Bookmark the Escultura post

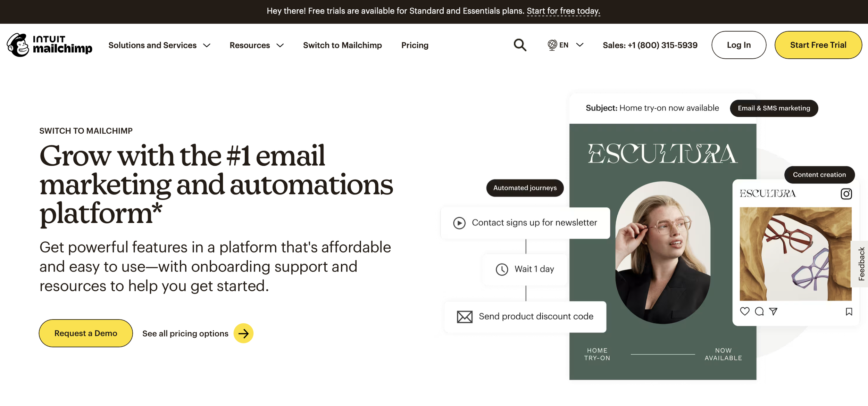(x=849, y=312)
